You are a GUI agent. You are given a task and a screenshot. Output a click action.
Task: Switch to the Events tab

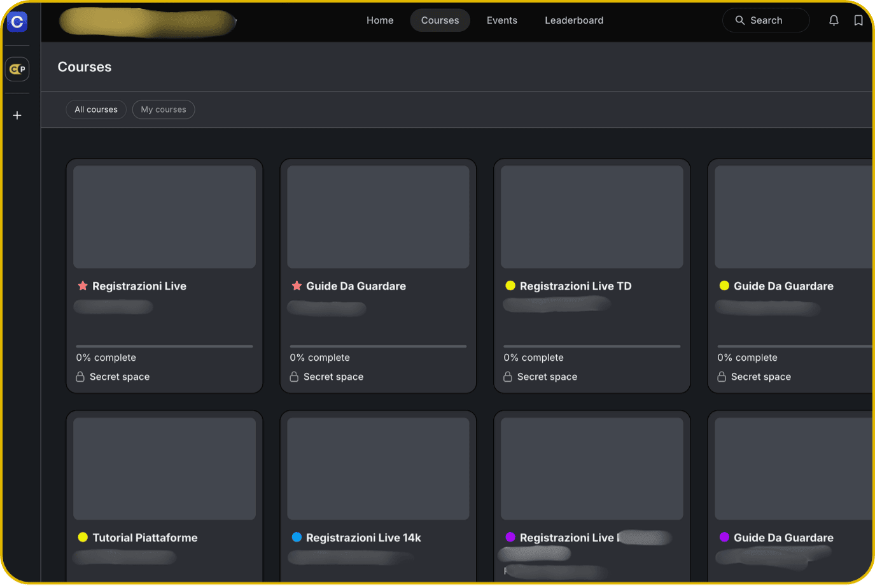point(502,20)
